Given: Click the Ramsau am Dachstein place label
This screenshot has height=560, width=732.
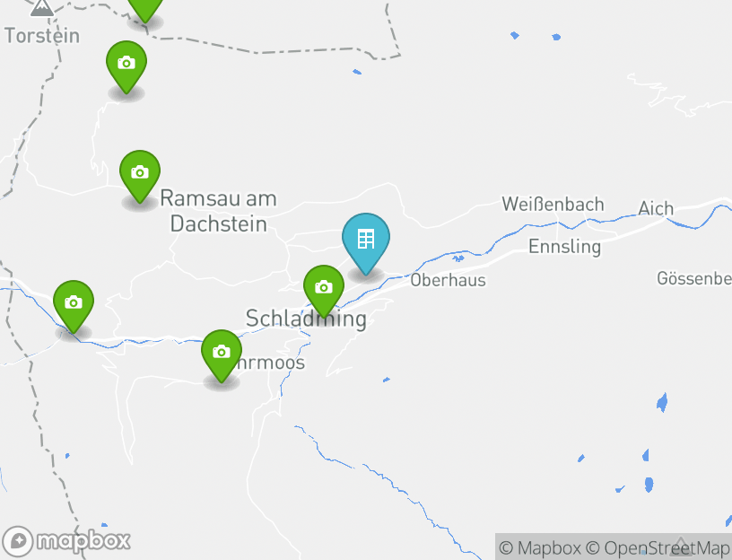Looking at the screenshot, I should 219,211.
